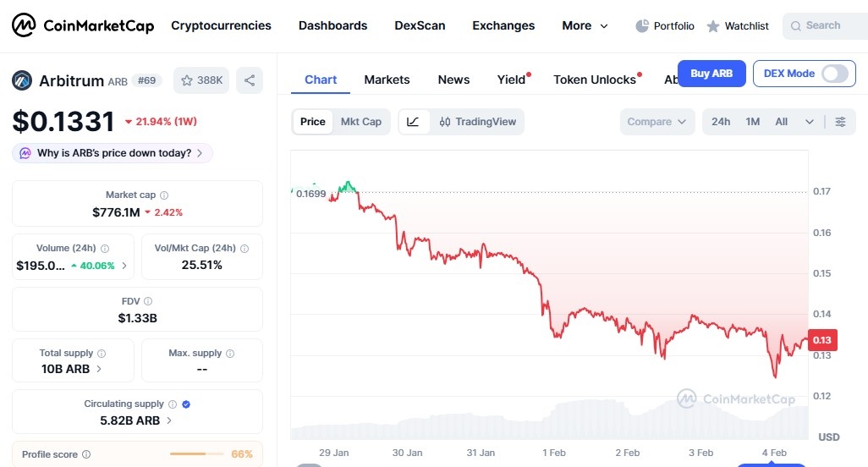This screenshot has width=868, height=467.
Task: Expand the More navigation dropdown
Action: pyautogui.click(x=585, y=26)
